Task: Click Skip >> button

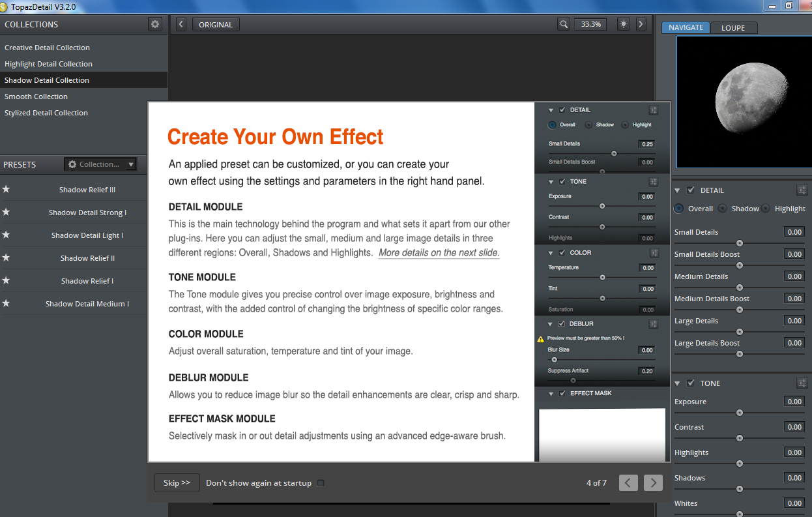Action: [177, 483]
